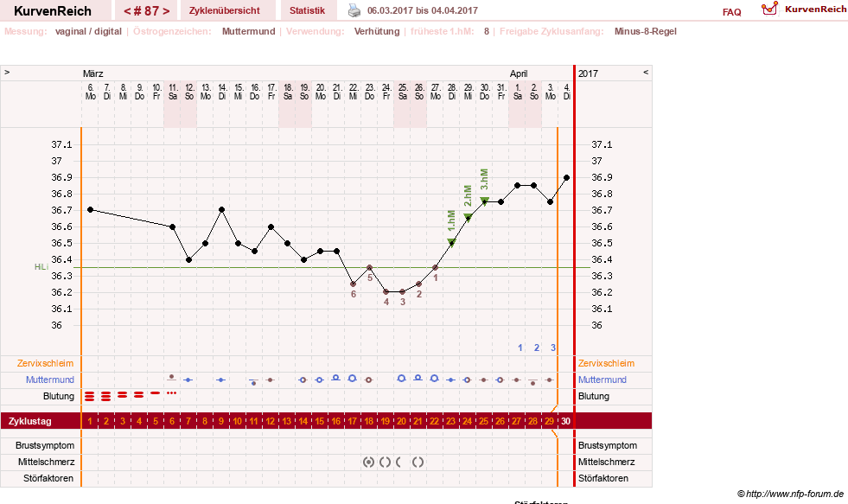848x504 pixels.
Task: Expand chart using the > arrow beside März
Action: coord(7,72)
